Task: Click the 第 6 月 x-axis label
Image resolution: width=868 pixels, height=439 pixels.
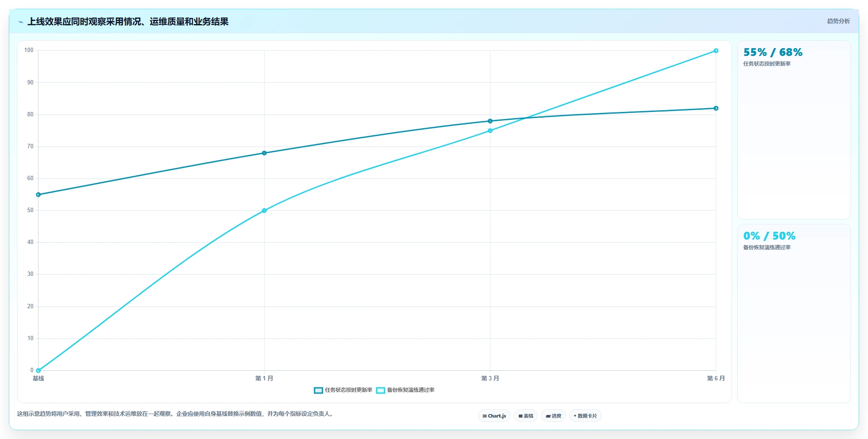Action: [x=716, y=378]
